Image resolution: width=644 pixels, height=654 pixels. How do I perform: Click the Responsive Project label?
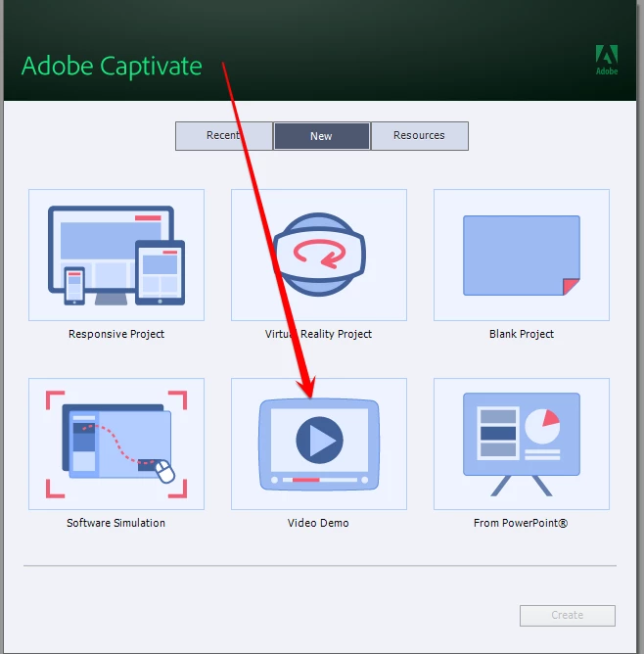point(116,334)
